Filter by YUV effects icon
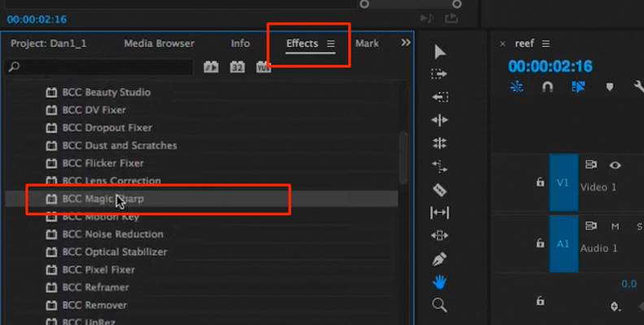The width and height of the screenshot is (644, 325). 263,67
